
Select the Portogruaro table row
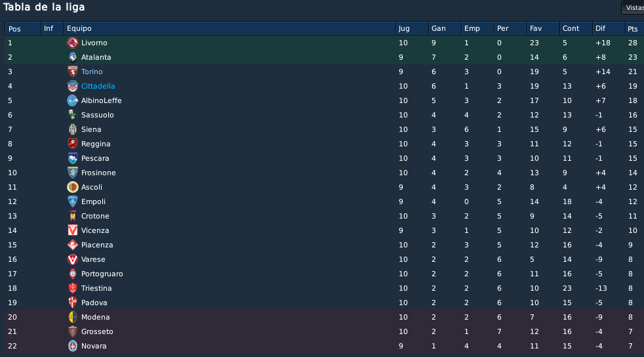pos(324,274)
